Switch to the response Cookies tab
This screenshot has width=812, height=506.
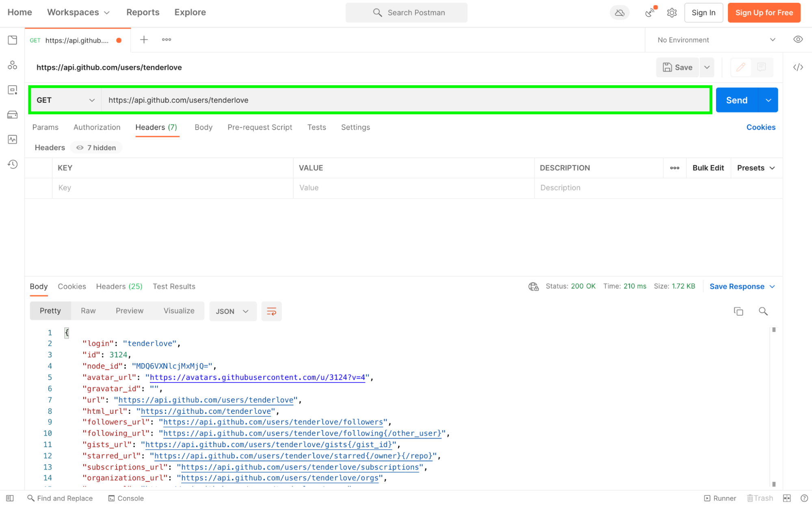(x=71, y=287)
